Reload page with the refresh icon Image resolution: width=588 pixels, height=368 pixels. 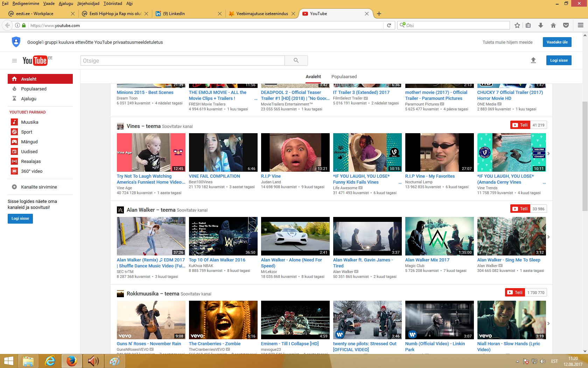point(389,25)
